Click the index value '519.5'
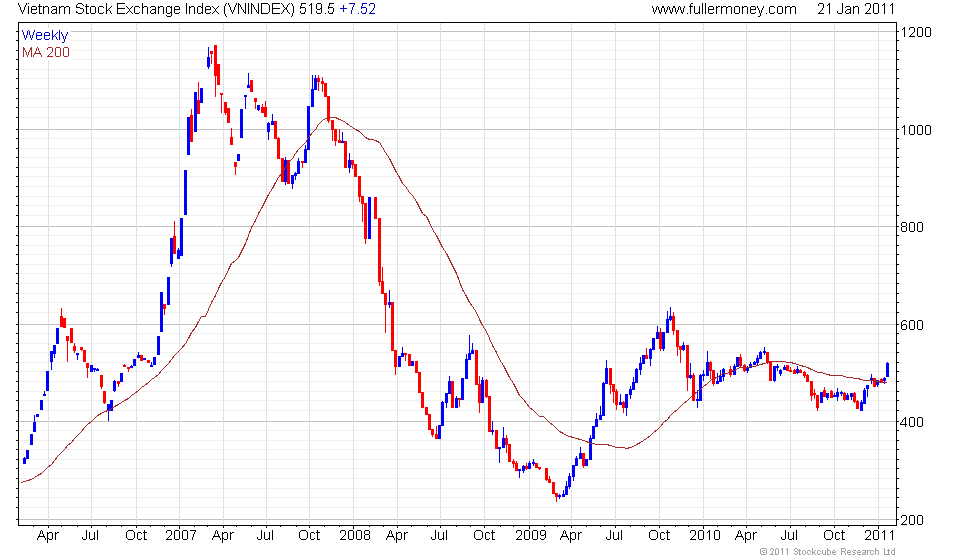 317,9
